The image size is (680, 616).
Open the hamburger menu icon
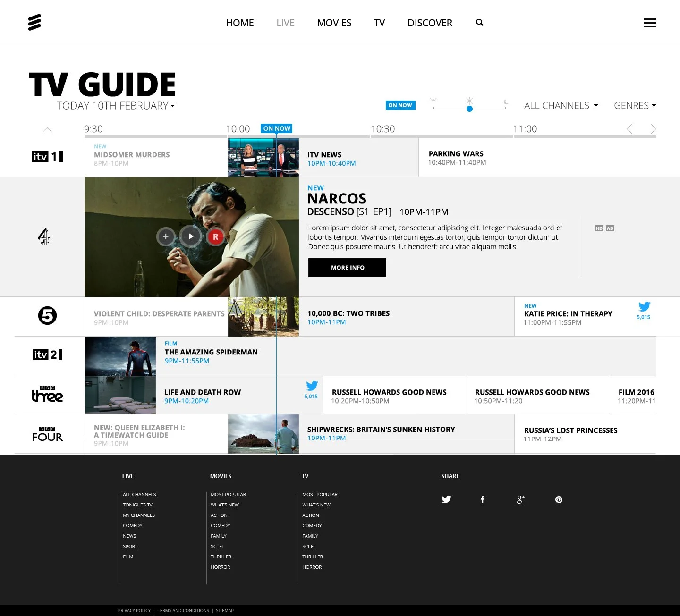click(x=650, y=23)
